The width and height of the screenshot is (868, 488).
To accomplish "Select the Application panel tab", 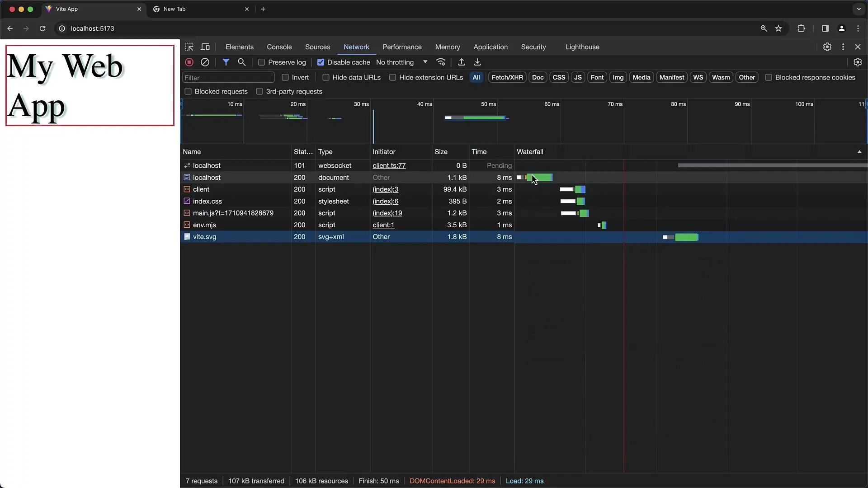I will 491,47.
